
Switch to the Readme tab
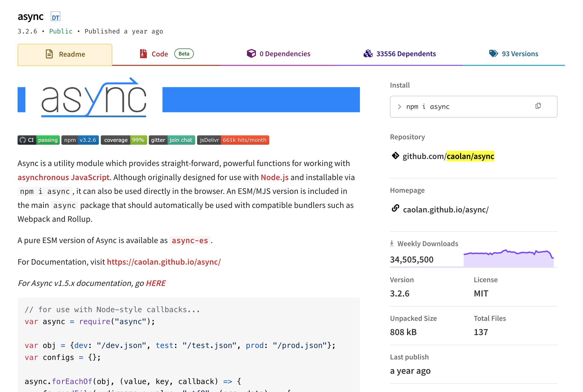tap(65, 54)
